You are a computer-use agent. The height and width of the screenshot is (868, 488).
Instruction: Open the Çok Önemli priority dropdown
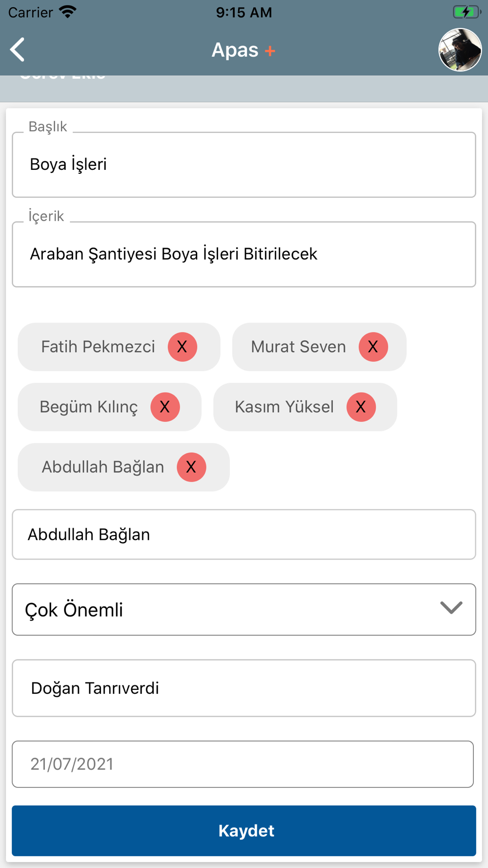coord(244,609)
